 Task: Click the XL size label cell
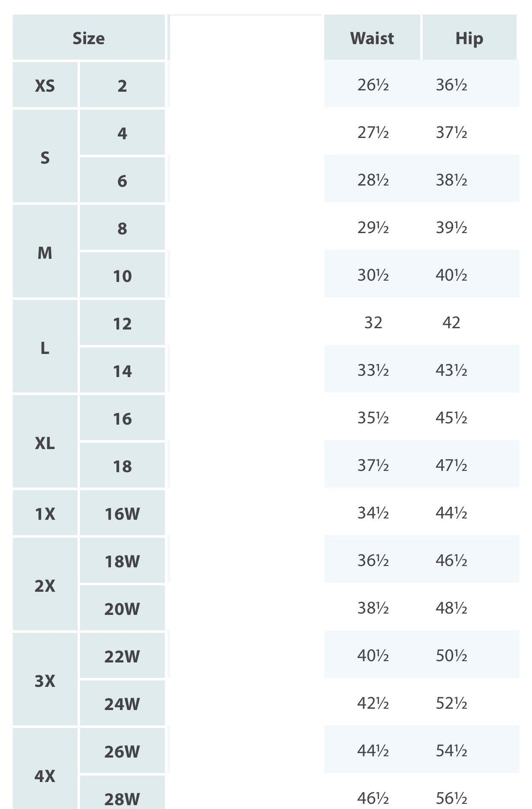pos(45,442)
